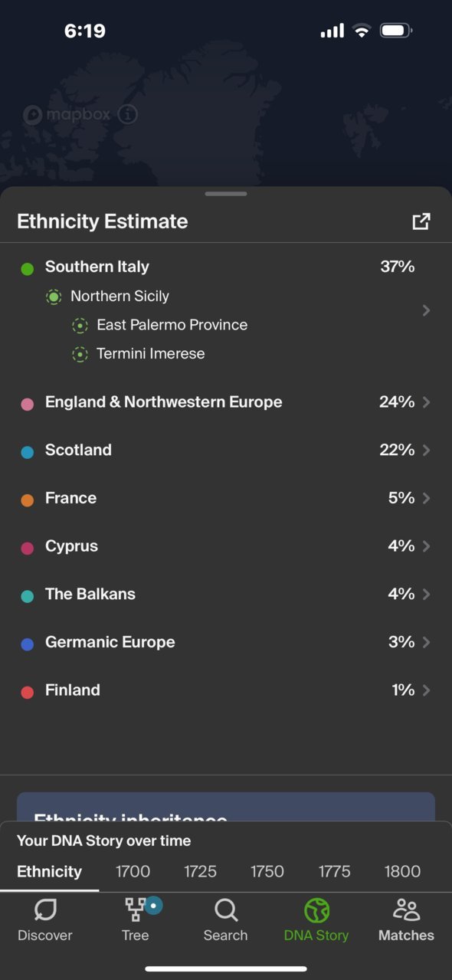This screenshot has height=980, width=452.
Task: Tap the Mapbox info icon
Action: (128, 115)
